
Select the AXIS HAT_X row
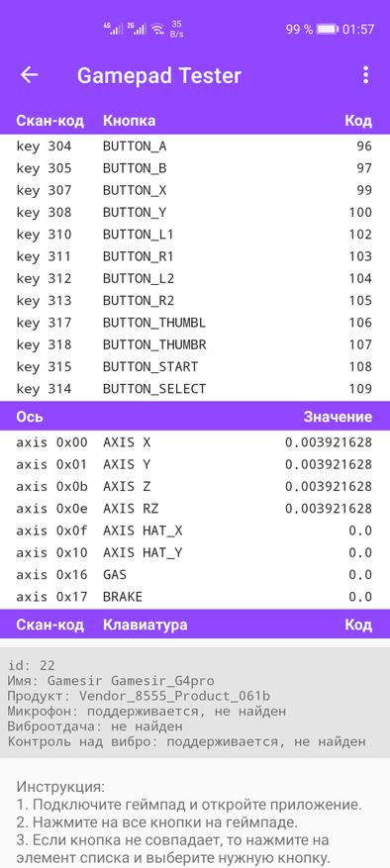[x=195, y=530]
